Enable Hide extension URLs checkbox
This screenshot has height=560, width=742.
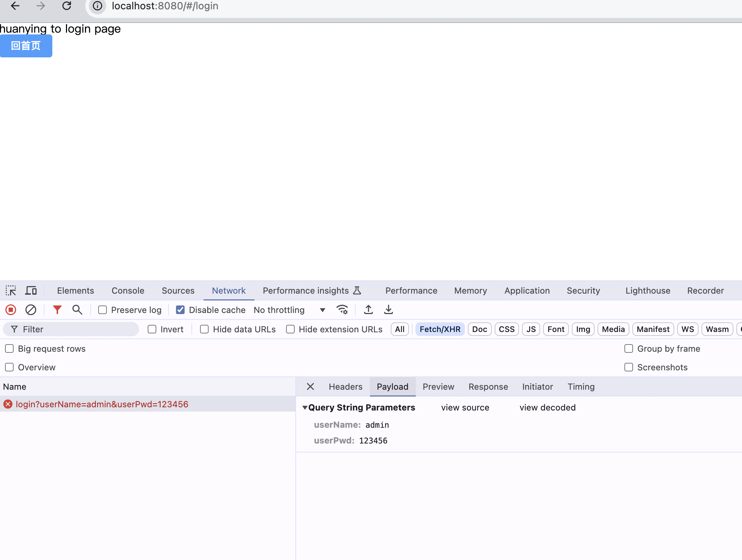click(x=290, y=329)
